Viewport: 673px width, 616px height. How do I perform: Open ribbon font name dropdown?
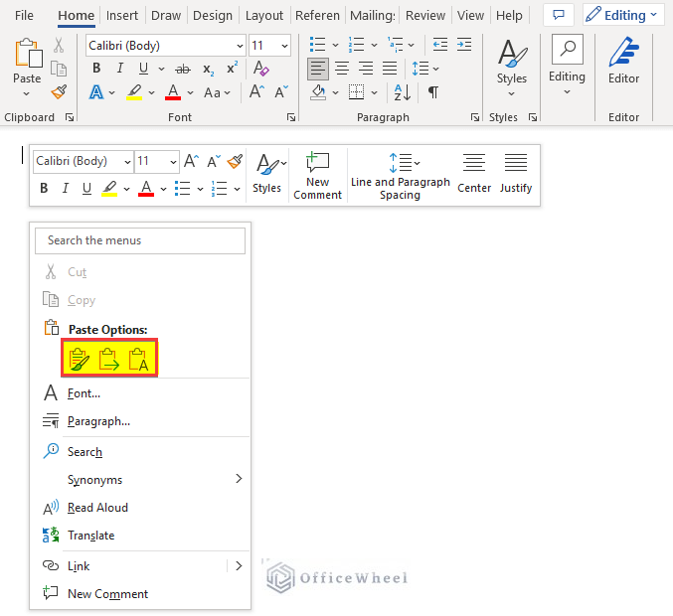pos(240,46)
